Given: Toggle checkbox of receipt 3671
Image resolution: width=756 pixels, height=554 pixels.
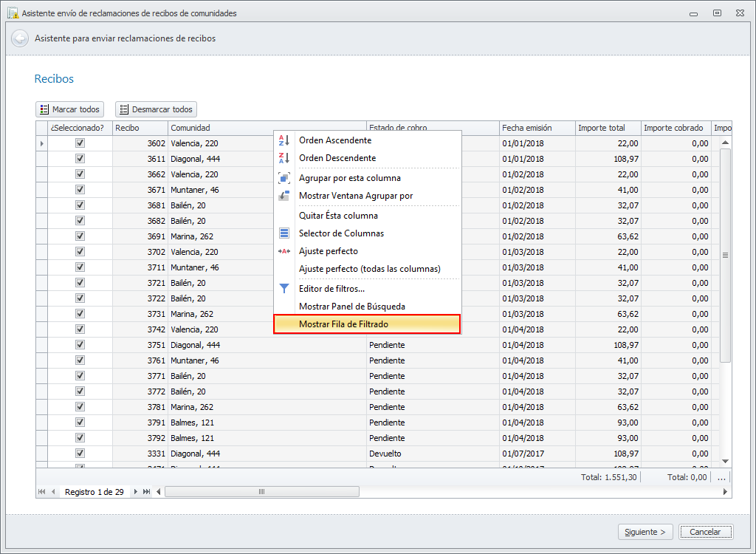Looking at the screenshot, I should pyautogui.click(x=80, y=189).
